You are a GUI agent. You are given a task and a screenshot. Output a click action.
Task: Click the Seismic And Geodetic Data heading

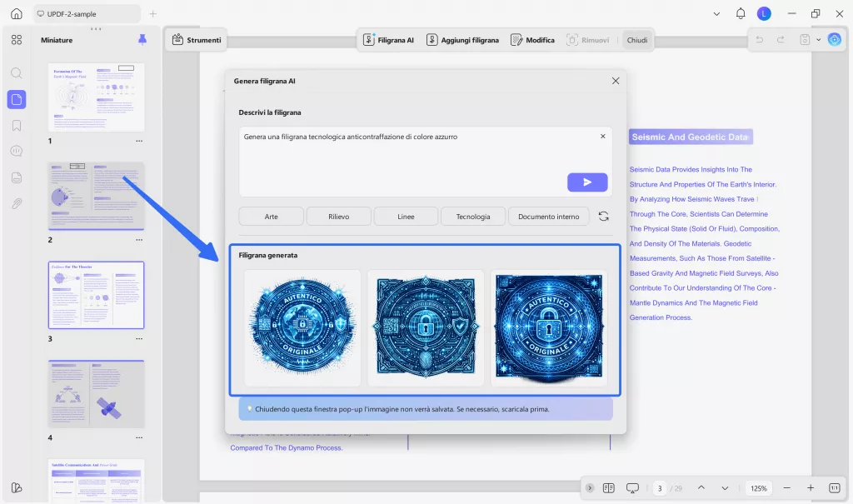(690, 137)
